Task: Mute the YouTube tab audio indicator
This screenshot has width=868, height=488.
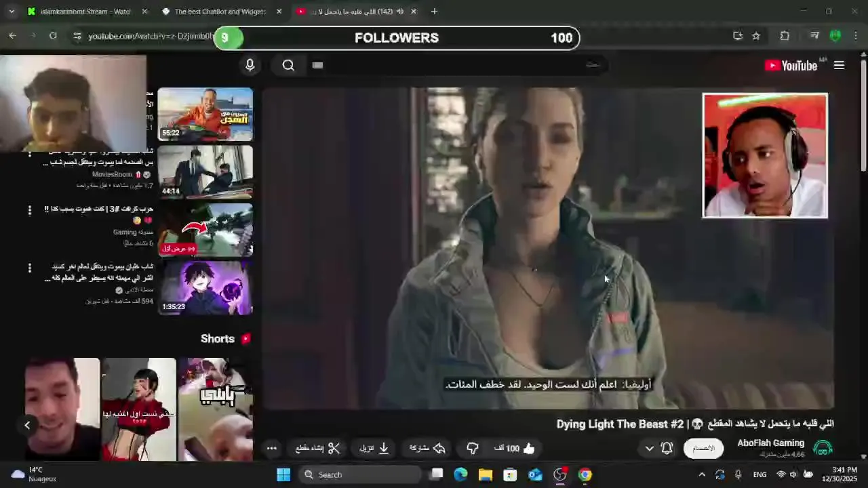Action: 399,12
